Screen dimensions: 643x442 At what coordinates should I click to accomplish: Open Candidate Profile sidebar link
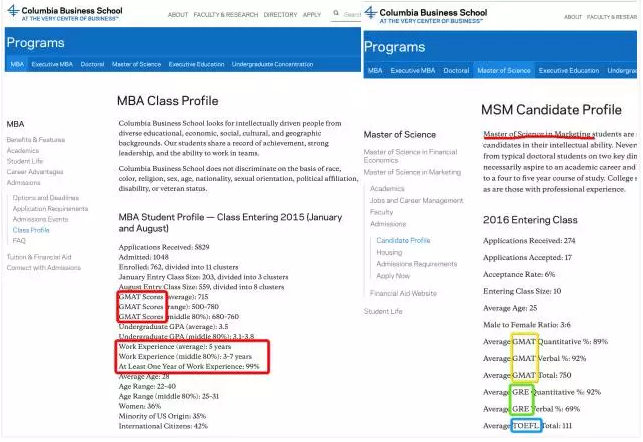point(403,240)
